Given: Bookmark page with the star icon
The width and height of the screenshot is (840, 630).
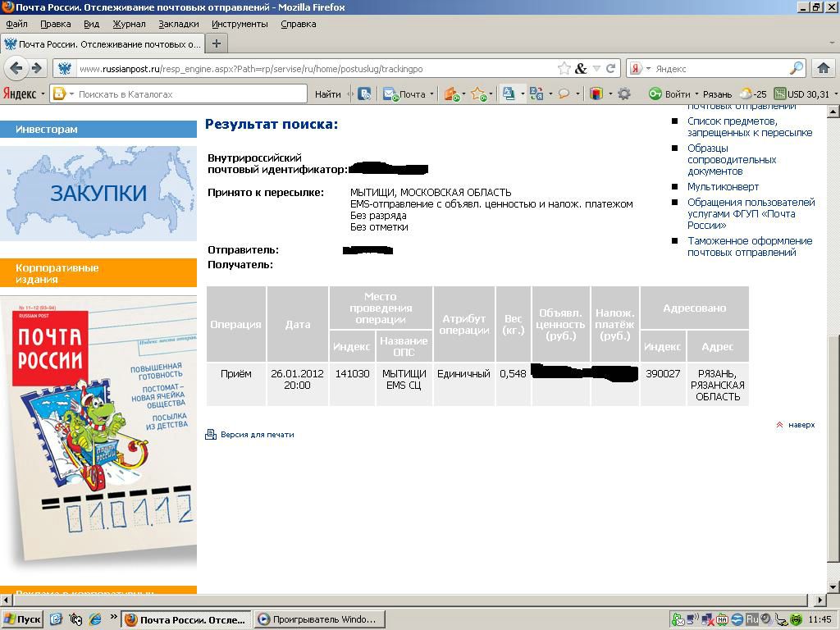Looking at the screenshot, I should [x=564, y=69].
